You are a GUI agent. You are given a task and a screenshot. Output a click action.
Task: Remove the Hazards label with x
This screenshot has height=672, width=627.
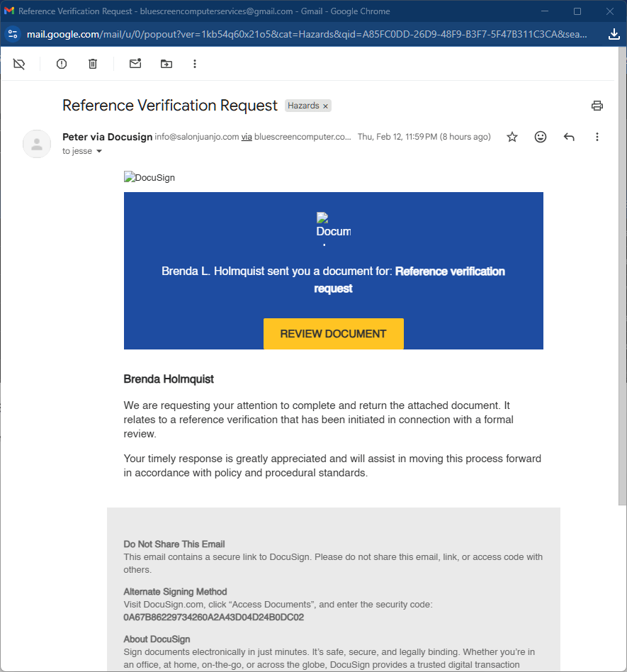tap(326, 106)
